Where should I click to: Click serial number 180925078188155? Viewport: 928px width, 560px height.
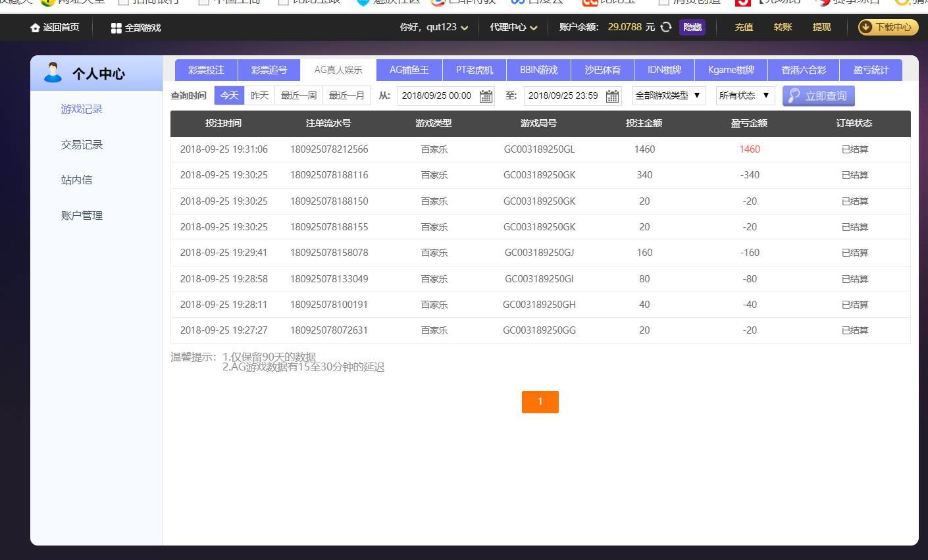pos(329,227)
